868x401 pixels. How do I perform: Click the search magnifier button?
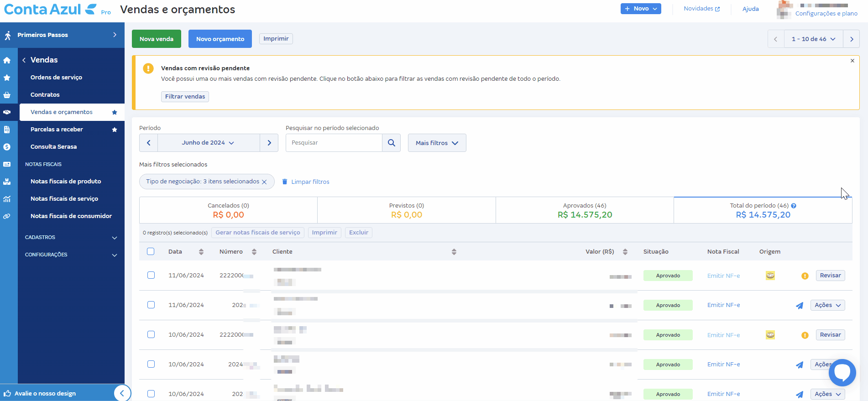pyautogui.click(x=391, y=143)
